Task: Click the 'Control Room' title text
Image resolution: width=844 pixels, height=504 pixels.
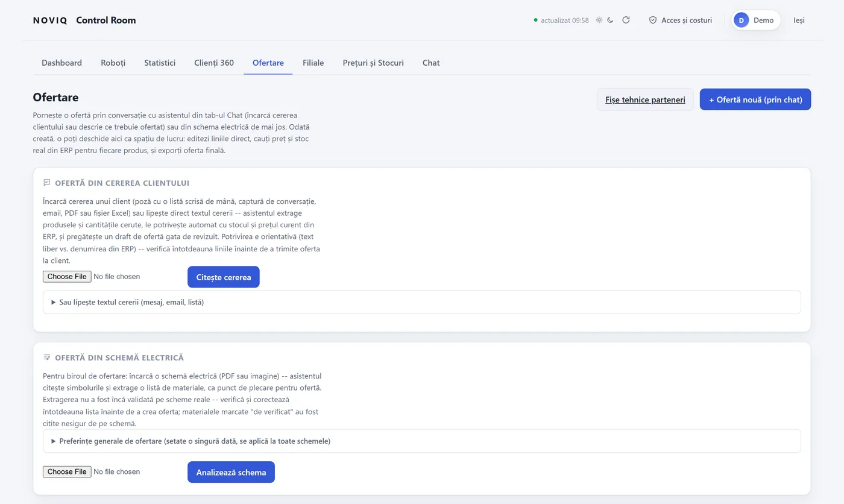Action: 106,20
